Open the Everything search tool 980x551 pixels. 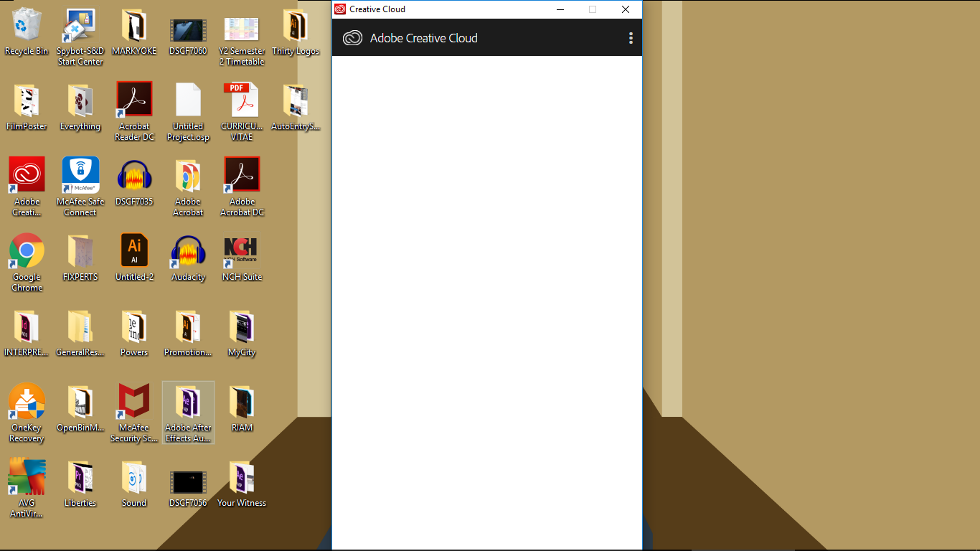80,98
